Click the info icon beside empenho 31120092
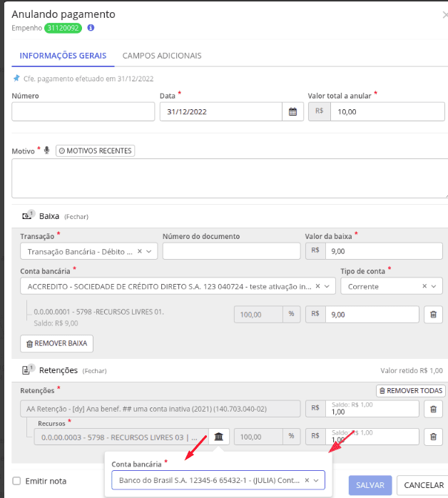This screenshot has width=448, height=498. click(91, 28)
